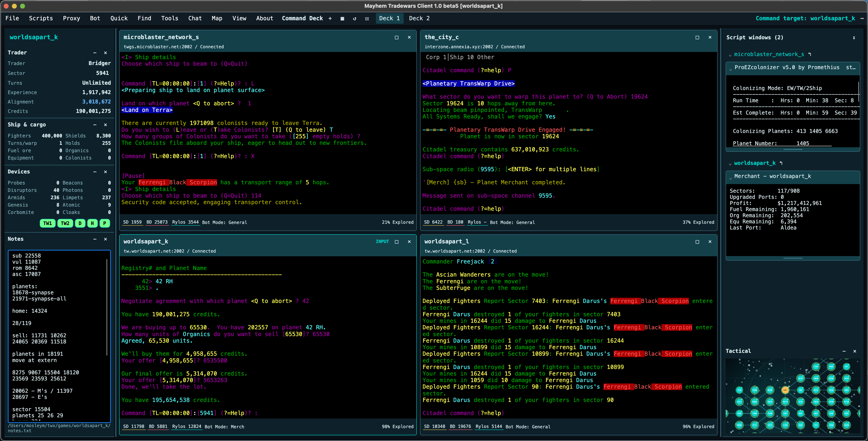Minimize the Notes panel
The width and height of the screenshot is (868, 441).
95,239
